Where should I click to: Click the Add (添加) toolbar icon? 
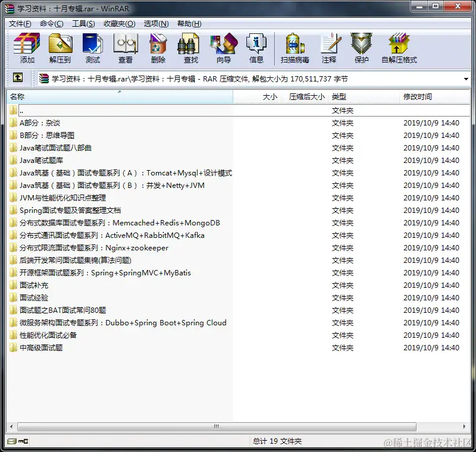[x=27, y=48]
